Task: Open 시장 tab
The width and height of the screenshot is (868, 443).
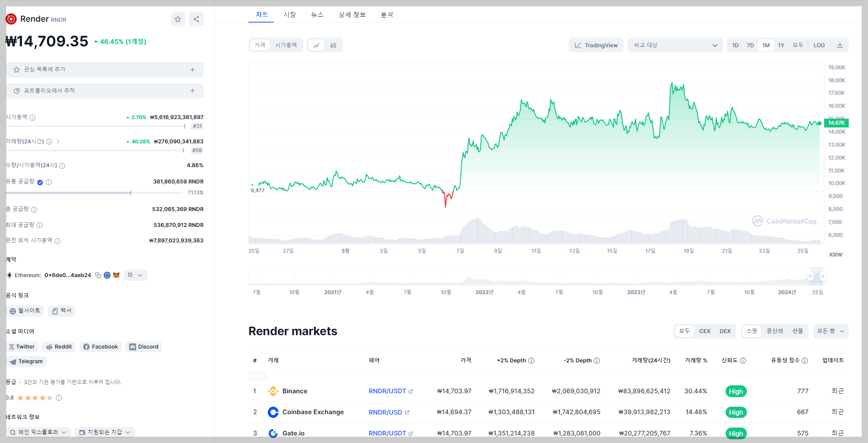Action: (x=289, y=15)
